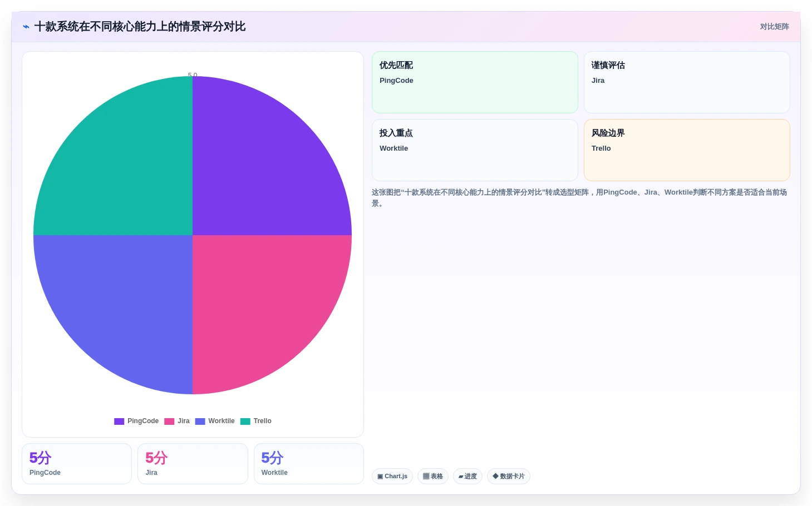Screen dimensions: 812x506
Task: Toggle PingCode legend color box
Action: pyautogui.click(x=119, y=421)
